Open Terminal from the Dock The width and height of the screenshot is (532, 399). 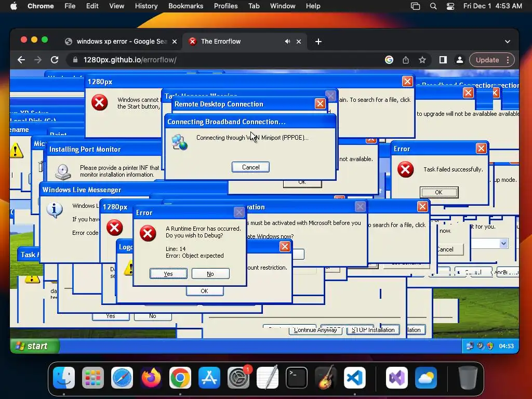pos(297,378)
